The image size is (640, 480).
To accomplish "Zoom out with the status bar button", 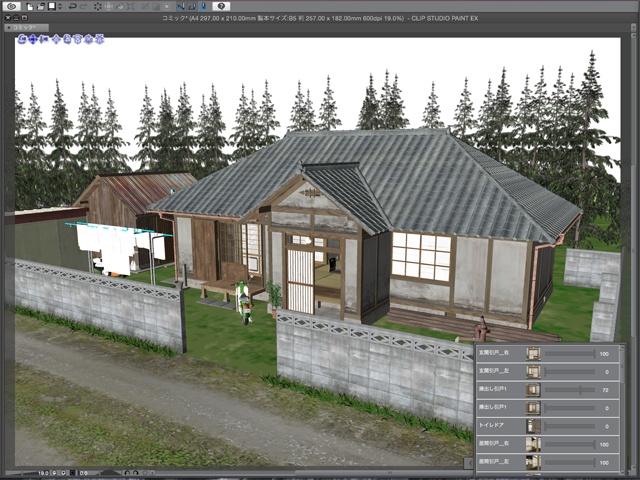I will click(54, 473).
